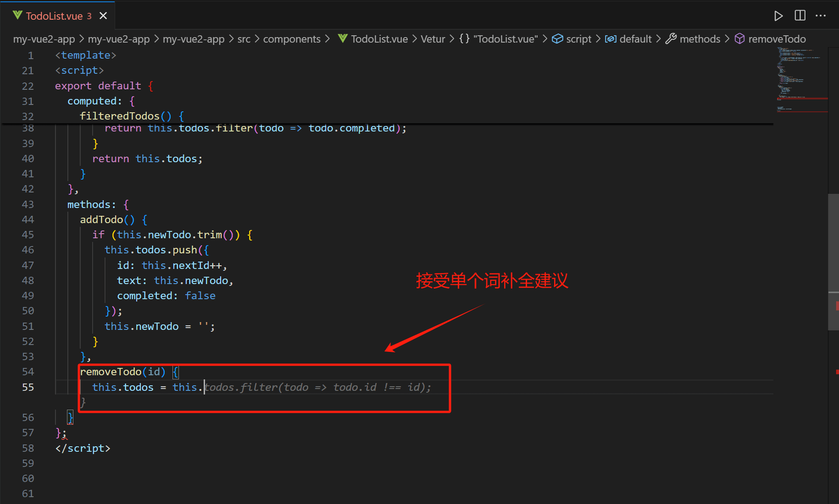Screen dimensions: 839x504
Task: Click line number 55 in gutter
Action: (x=28, y=387)
